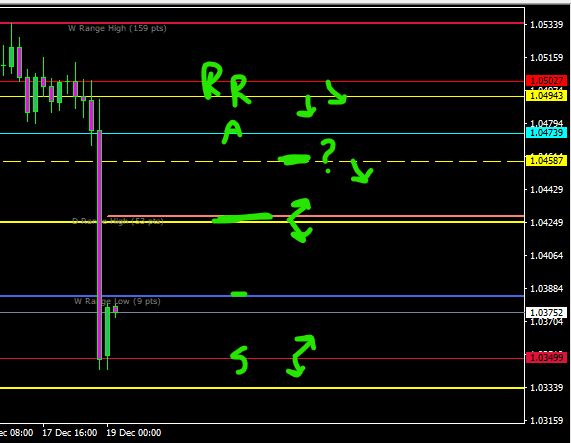Select the blue W Range Low line
This screenshot has height=443, width=571.
(262, 296)
